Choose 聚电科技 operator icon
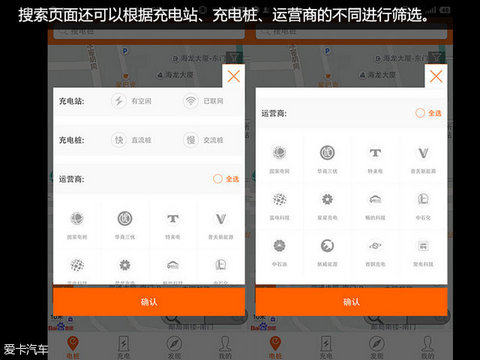This screenshot has width=480, height=360. (423, 253)
